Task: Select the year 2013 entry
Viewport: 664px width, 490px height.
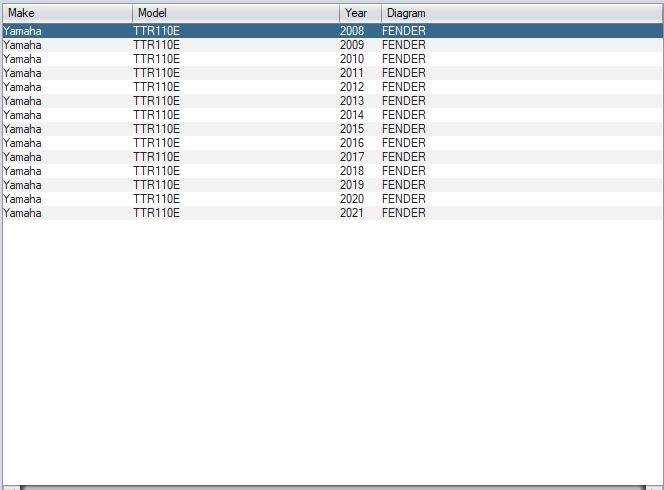Action: pos(332,101)
